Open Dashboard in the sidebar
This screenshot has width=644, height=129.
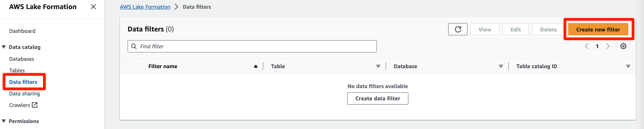tap(22, 31)
